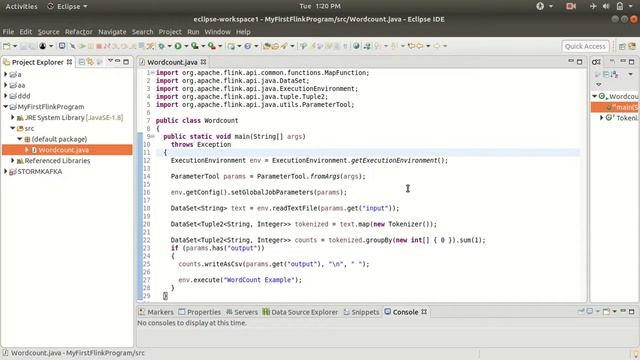Click the Quick Access search field
This screenshot has height=360, width=640.
tap(585, 46)
